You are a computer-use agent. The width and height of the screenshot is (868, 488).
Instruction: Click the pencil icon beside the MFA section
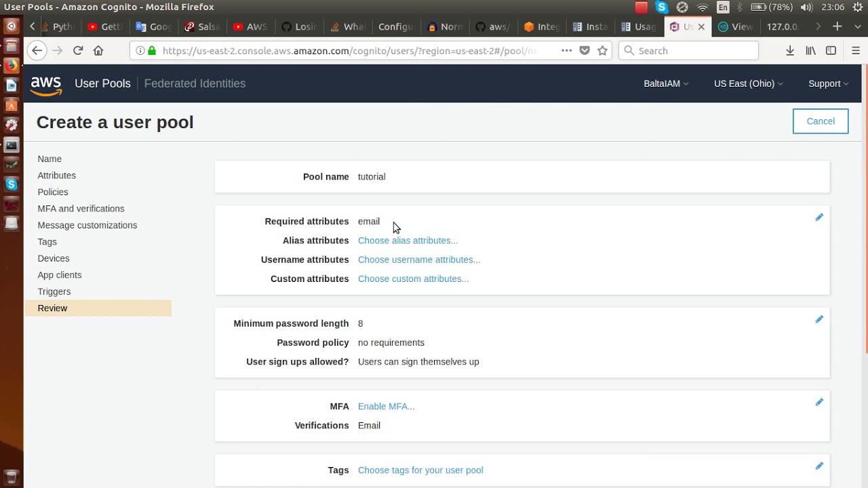click(x=819, y=403)
